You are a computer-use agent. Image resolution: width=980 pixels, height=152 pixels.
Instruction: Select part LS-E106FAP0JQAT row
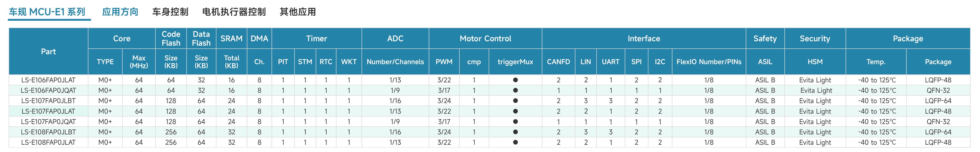490,91
